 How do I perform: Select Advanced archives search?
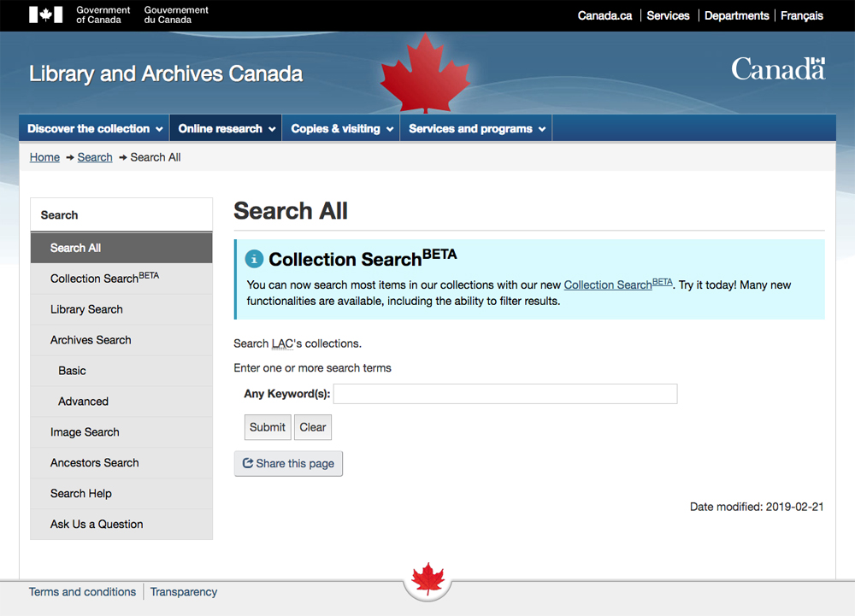(x=121, y=402)
